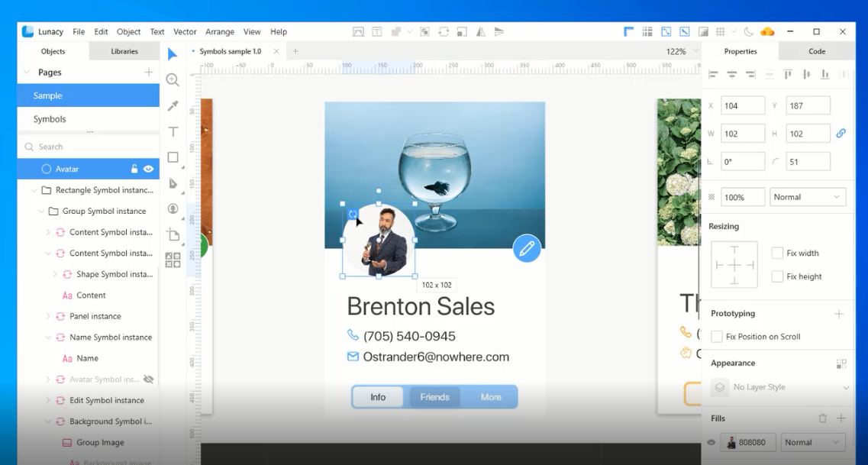Align selection to right edges
This screenshot has height=465, width=868.
[x=750, y=74]
